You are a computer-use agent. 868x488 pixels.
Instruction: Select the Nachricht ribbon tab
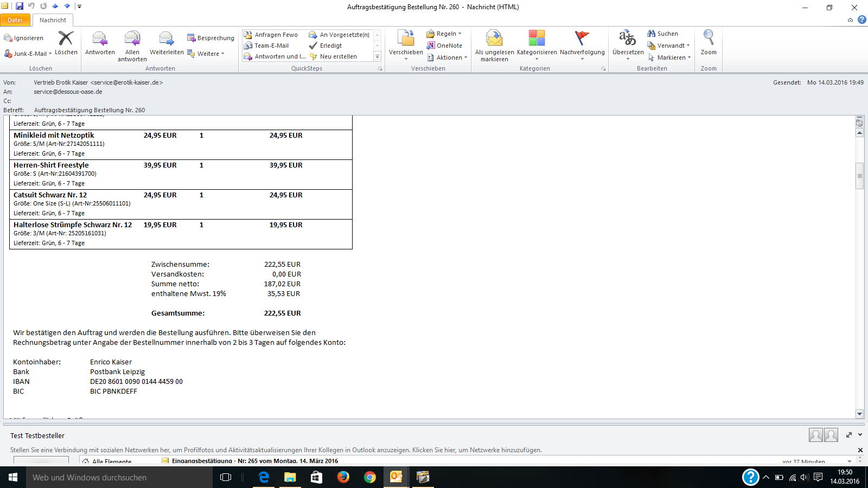(x=53, y=20)
